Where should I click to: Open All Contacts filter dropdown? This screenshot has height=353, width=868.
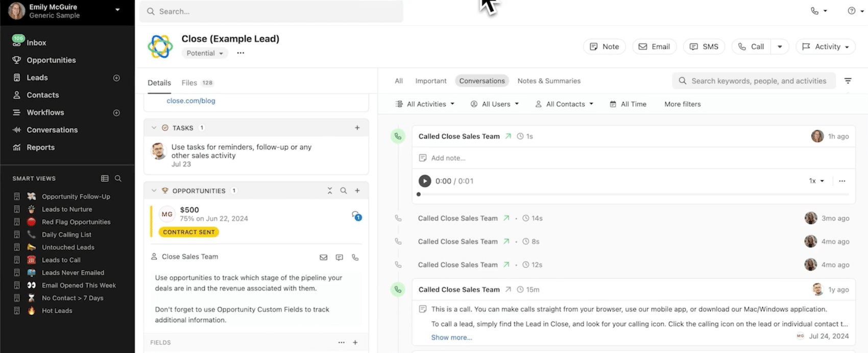pyautogui.click(x=564, y=104)
